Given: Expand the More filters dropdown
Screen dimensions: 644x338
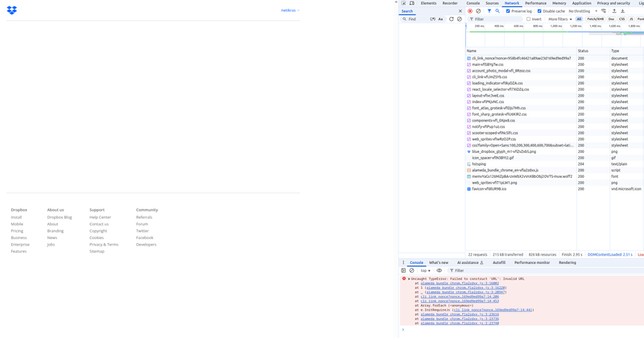Looking at the screenshot, I should (559, 19).
